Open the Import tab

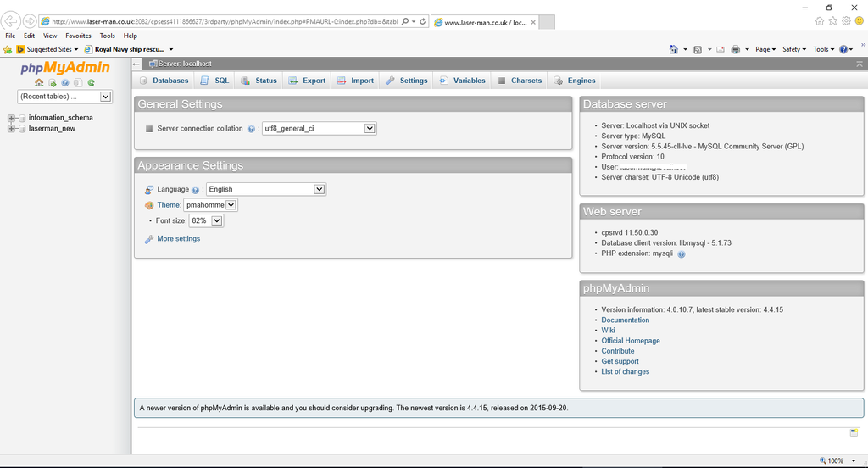point(356,81)
